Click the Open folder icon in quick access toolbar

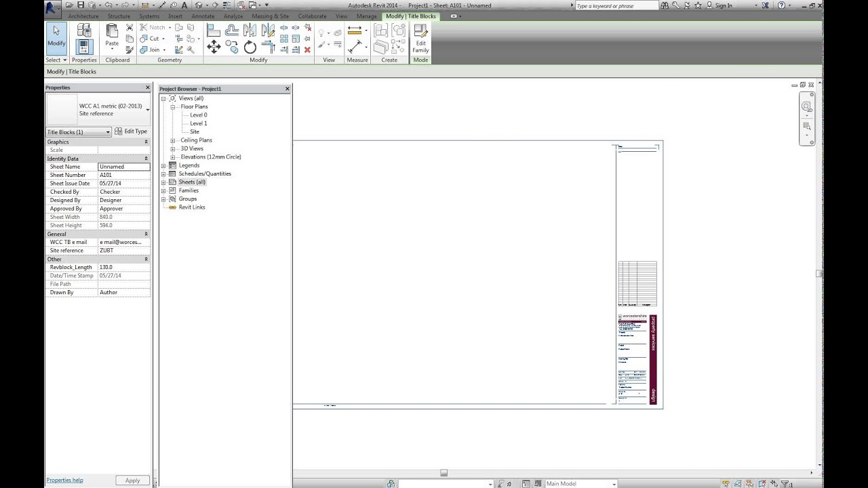[x=70, y=5]
